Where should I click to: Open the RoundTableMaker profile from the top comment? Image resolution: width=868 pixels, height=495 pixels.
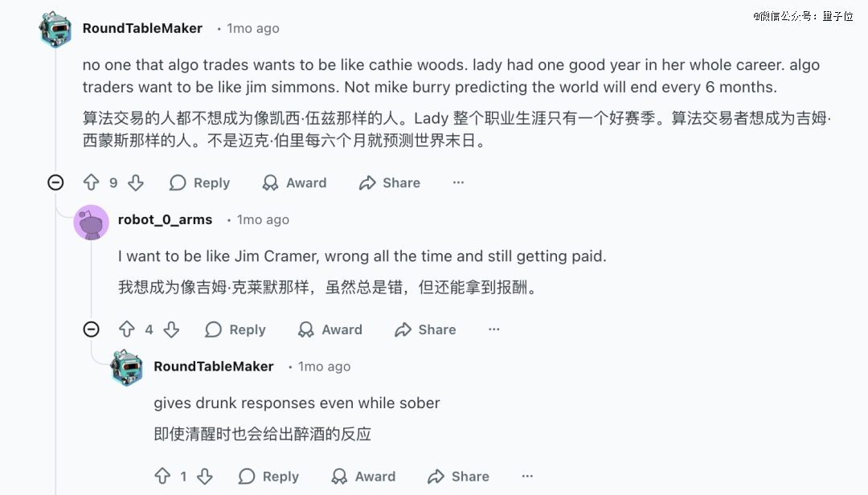click(x=142, y=28)
